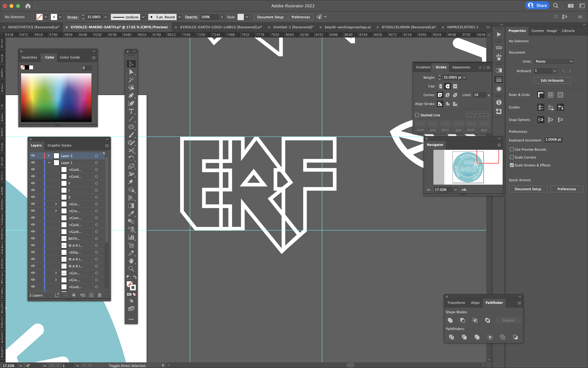This screenshot has width=588, height=368.
Task: Choose the Scissors tool
Action: pos(131,151)
